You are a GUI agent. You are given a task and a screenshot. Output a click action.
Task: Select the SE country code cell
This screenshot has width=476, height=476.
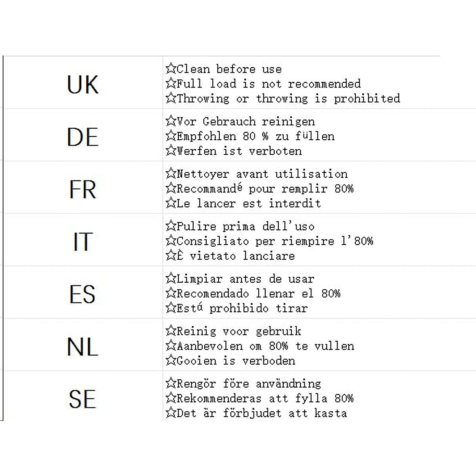point(83,399)
